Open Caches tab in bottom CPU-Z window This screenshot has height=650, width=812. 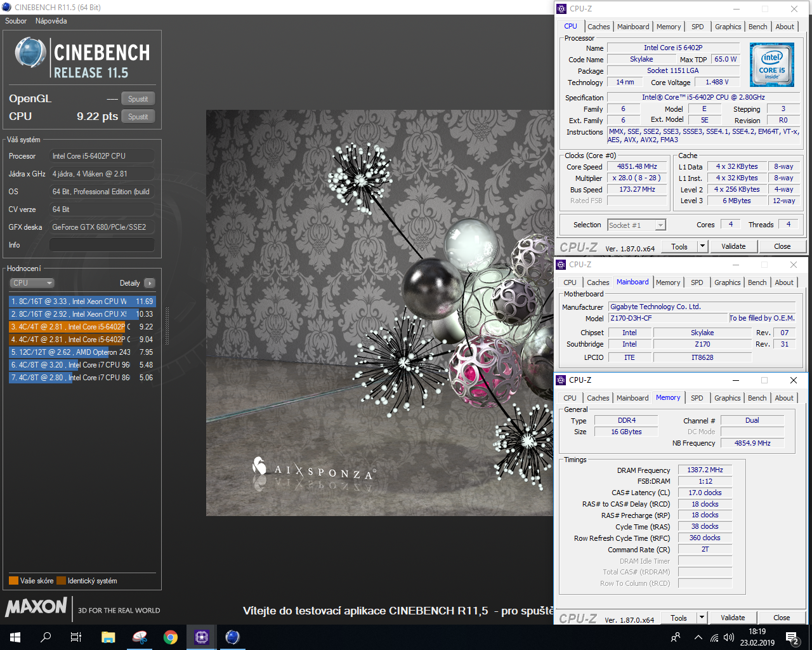pos(598,398)
